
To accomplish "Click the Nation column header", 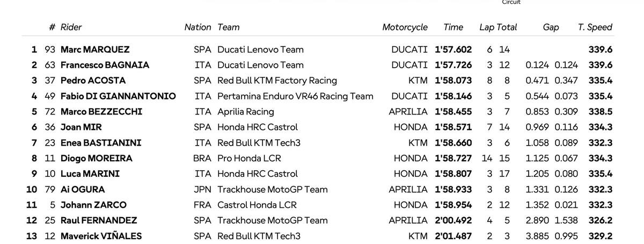I will 197,27.
